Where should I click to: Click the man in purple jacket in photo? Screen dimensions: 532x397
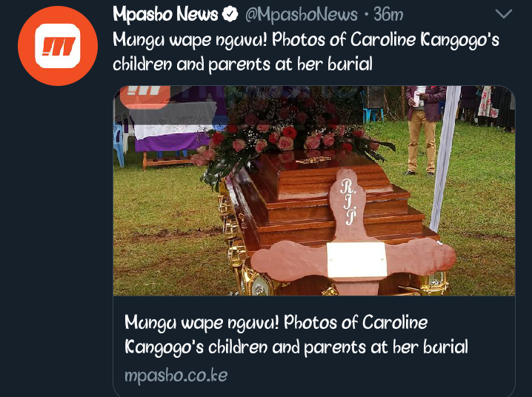(423, 130)
